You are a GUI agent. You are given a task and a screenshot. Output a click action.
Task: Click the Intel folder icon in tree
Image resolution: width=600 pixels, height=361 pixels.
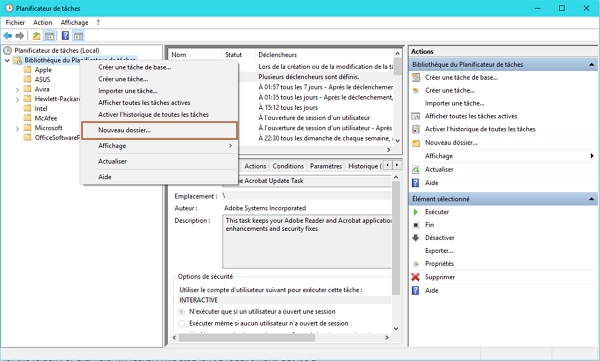[x=27, y=108]
